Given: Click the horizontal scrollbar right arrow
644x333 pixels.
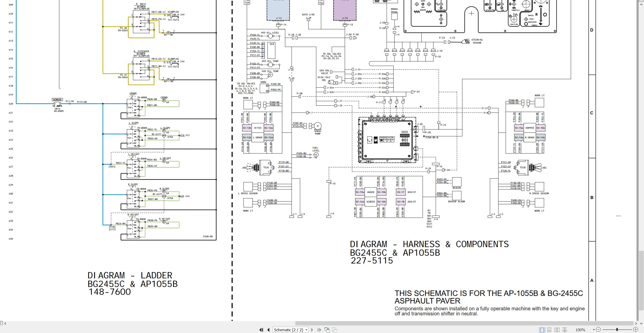Looking at the screenshot, I should (636, 323).
